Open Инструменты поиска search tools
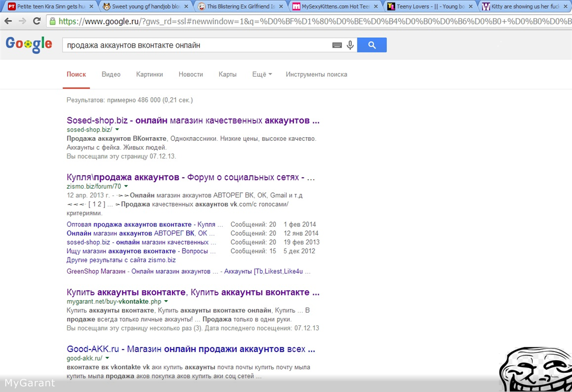572x392 pixels. (x=316, y=75)
